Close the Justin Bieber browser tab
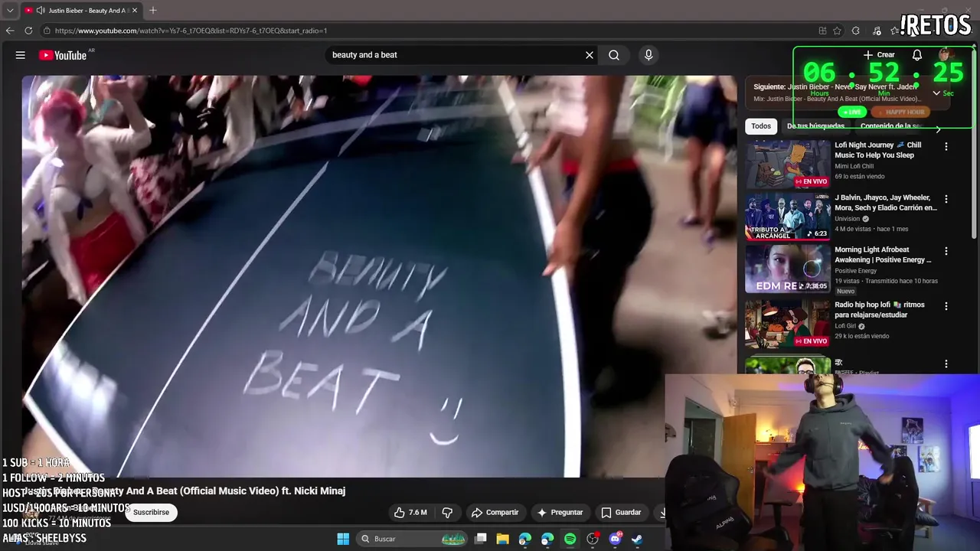 [x=134, y=11]
